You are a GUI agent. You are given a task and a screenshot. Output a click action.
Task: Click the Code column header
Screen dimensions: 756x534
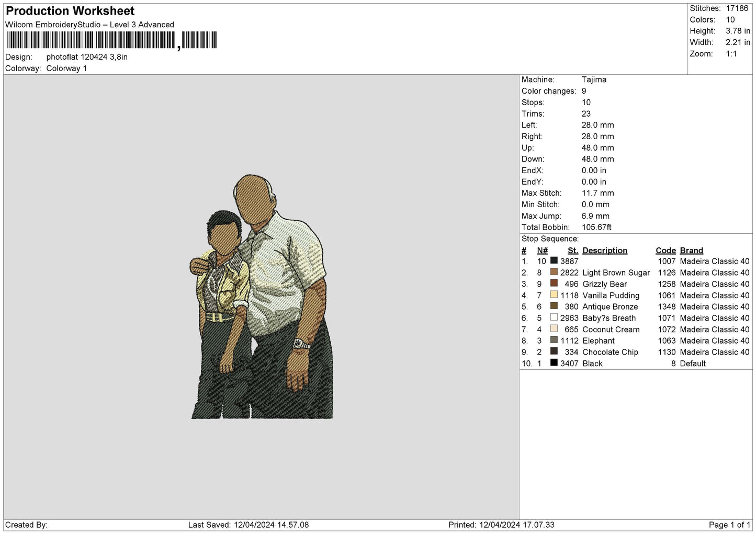(665, 251)
